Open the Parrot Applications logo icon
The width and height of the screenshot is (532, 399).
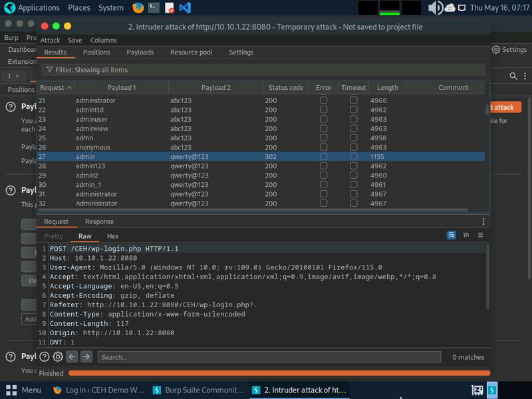tap(9, 7)
